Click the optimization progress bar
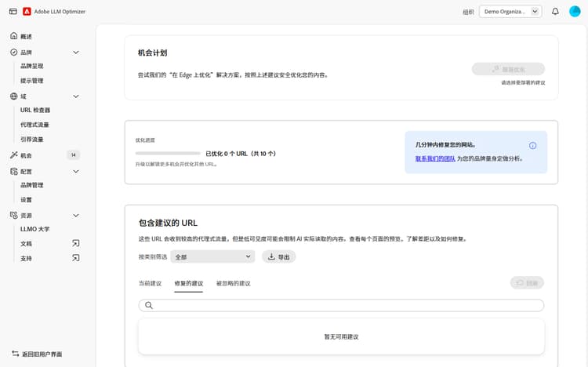Image resolution: width=588 pixels, height=367 pixels. [168, 153]
